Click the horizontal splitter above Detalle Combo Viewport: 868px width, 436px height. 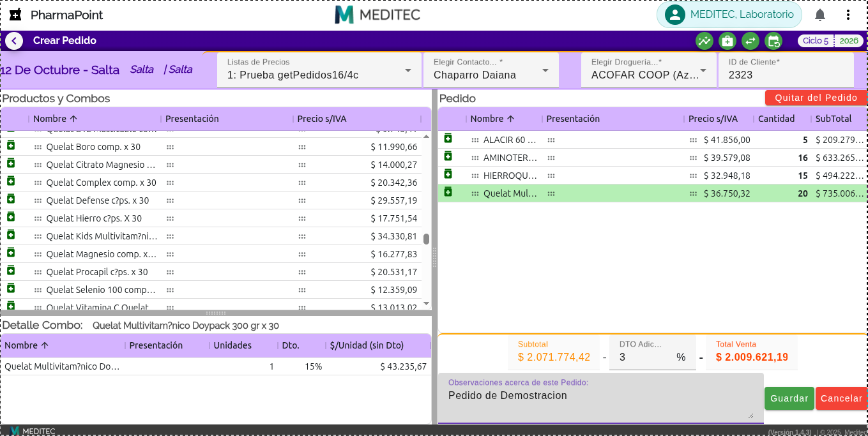click(216, 313)
